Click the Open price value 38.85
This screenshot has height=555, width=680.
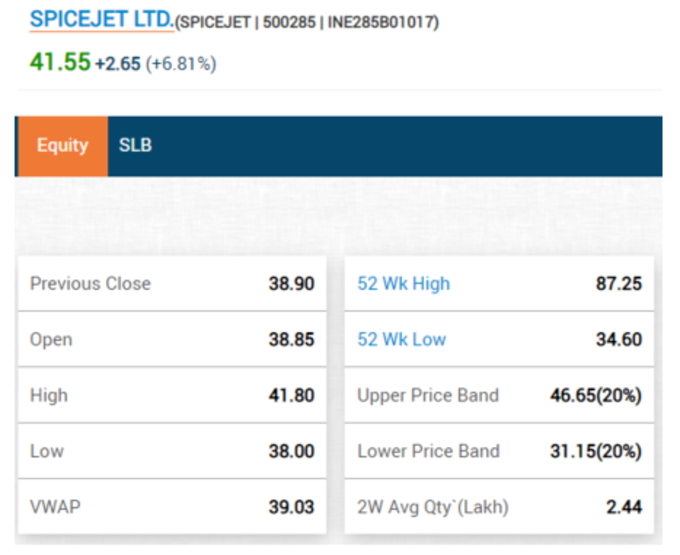291,339
